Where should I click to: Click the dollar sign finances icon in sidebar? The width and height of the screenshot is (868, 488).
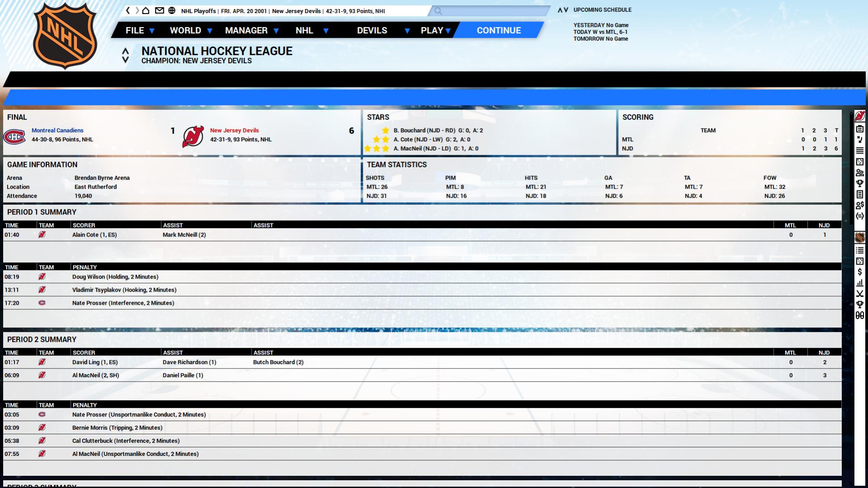[859, 272]
